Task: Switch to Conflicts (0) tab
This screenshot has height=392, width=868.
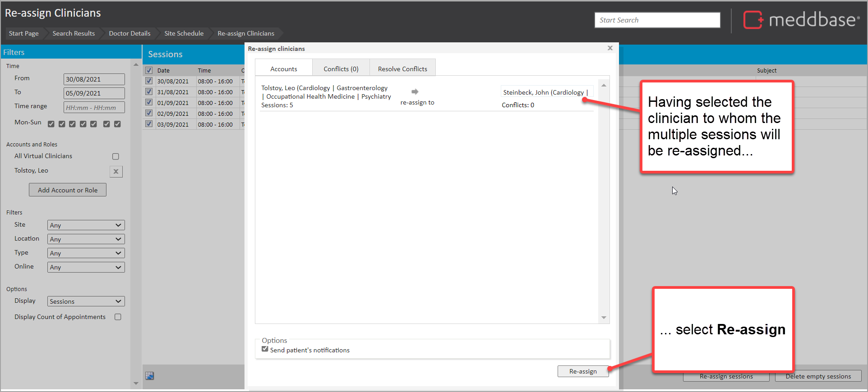Action: coord(341,69)
